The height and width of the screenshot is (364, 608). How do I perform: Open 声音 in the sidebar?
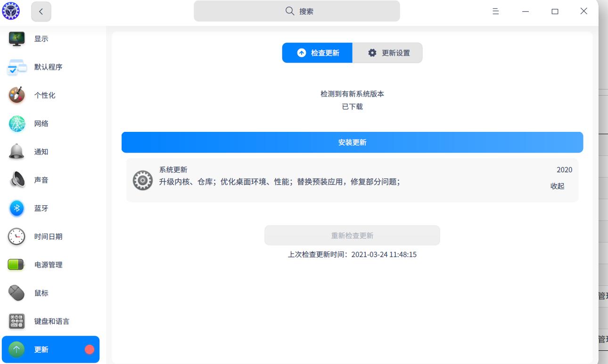(51, 180)
